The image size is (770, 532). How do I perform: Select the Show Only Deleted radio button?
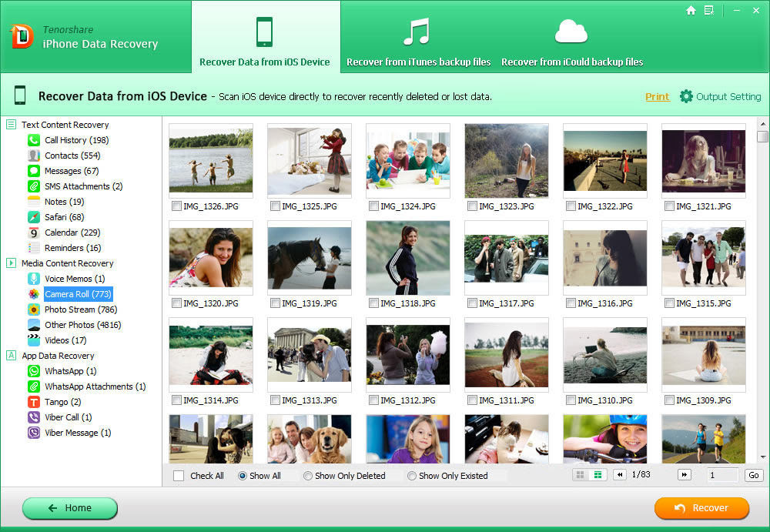[x=308, y=476]
